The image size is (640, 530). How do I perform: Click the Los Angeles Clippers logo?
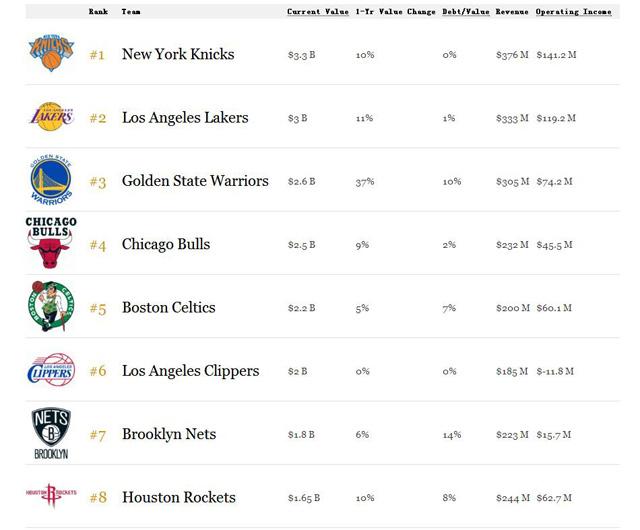click(50, 370)
